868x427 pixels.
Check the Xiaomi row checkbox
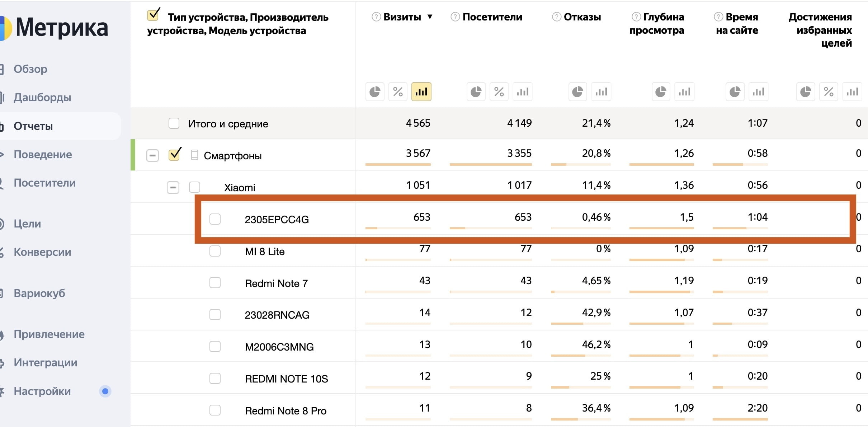pyautogui.click(x=194, y=187)
